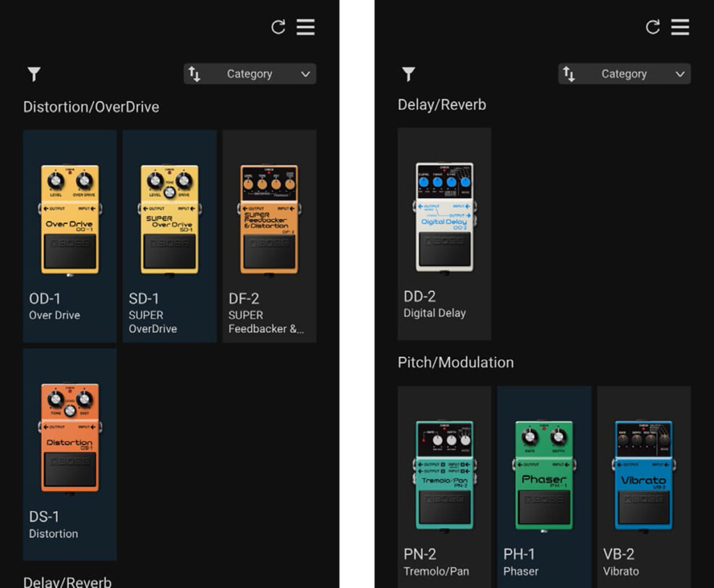Click the refresh icon in the left panel
The height and width of the screenshot is (588, 714).
(278, 27)
